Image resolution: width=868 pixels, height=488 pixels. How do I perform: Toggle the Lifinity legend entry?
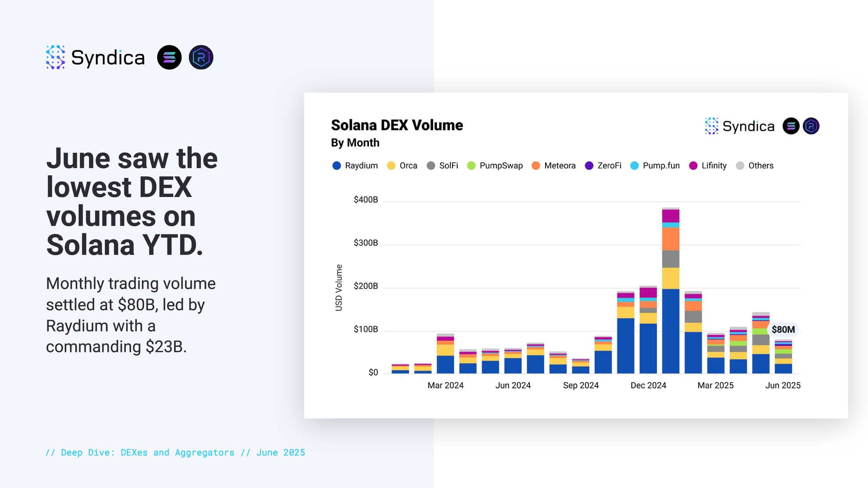708,166
